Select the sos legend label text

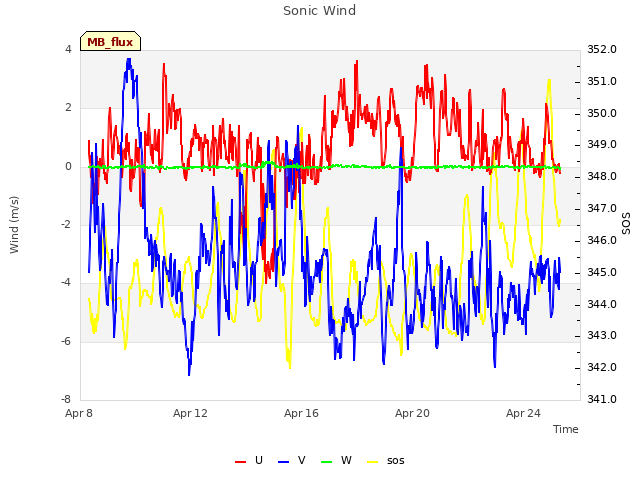(396, 461)
